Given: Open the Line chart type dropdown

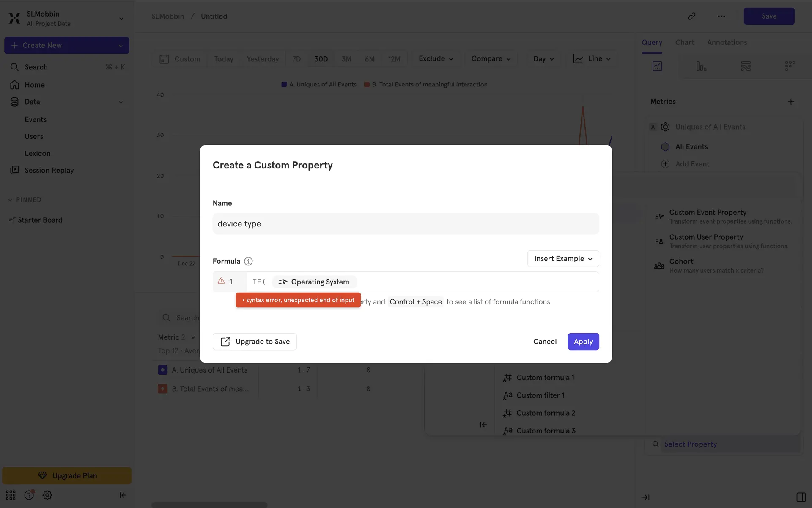Looking at the screenshot, I should (592, 59).
